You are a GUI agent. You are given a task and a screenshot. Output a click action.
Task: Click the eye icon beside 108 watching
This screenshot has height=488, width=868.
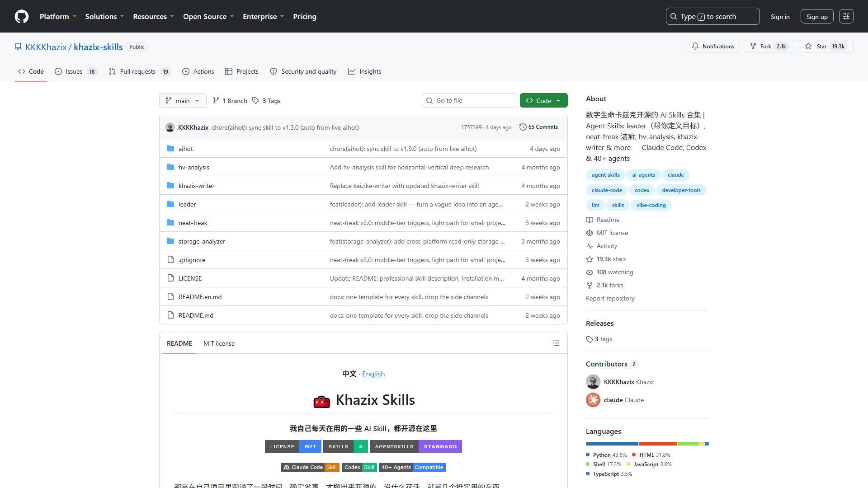tap(590, 272)
